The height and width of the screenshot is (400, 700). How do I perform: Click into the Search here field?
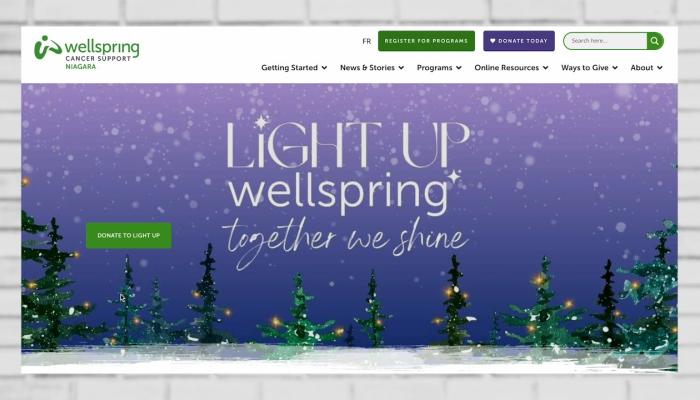[x=605, y=41]
